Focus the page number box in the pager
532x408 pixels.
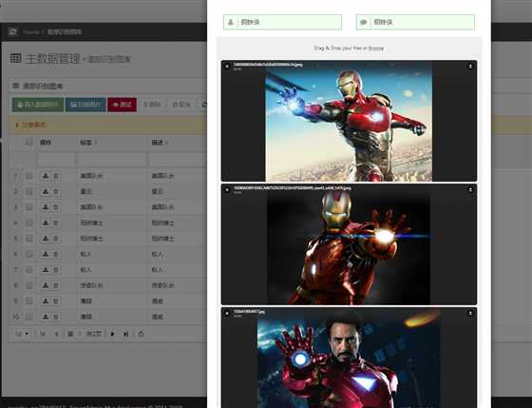tap(80, 334)
